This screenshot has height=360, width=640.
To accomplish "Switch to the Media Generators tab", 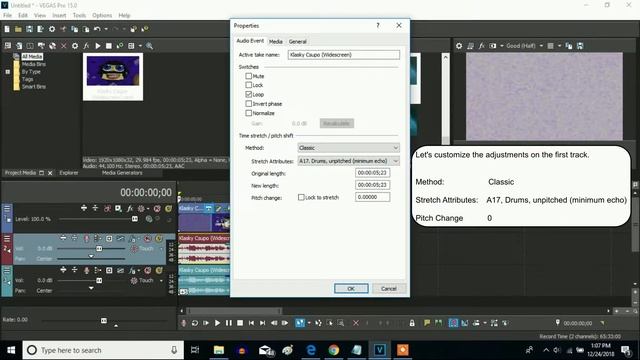I will tap(122, 173).
